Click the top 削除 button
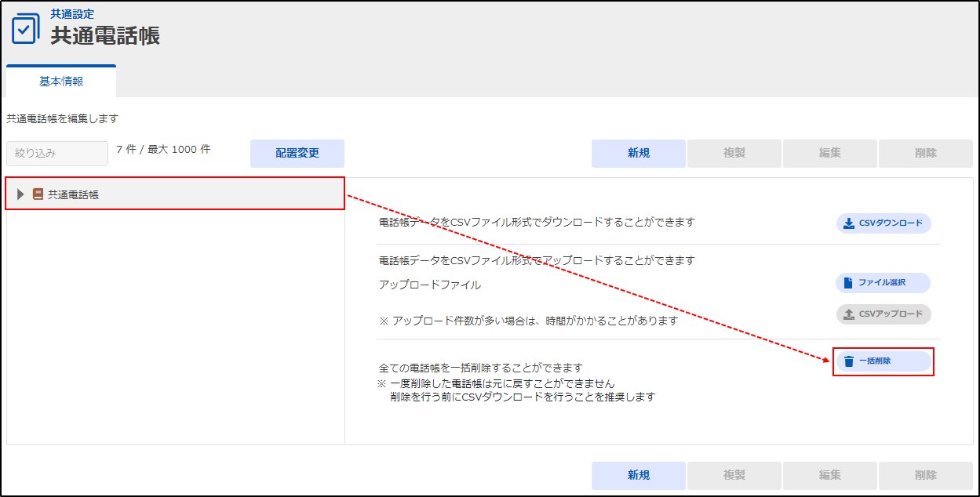 pos(925,154)
